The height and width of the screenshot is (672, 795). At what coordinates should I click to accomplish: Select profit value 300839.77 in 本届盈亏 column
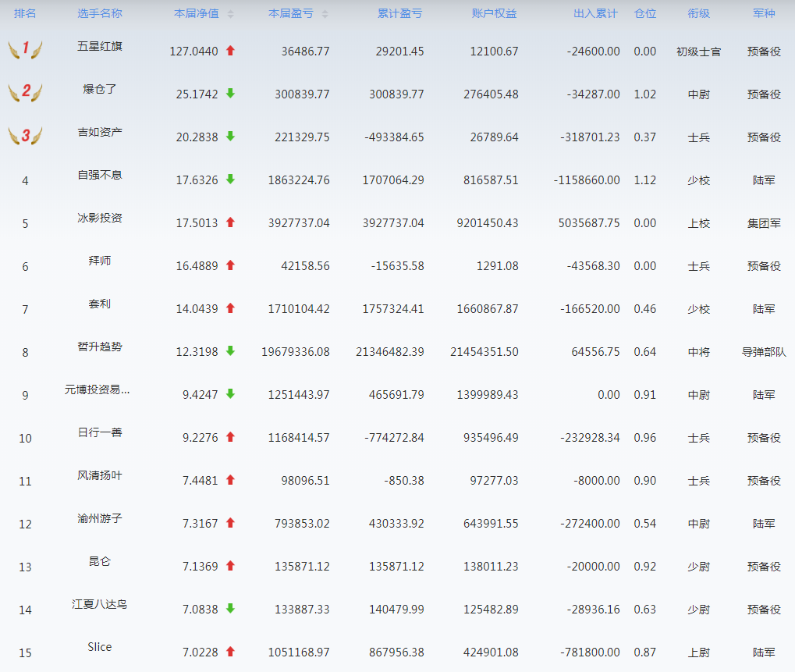(302, 94)
